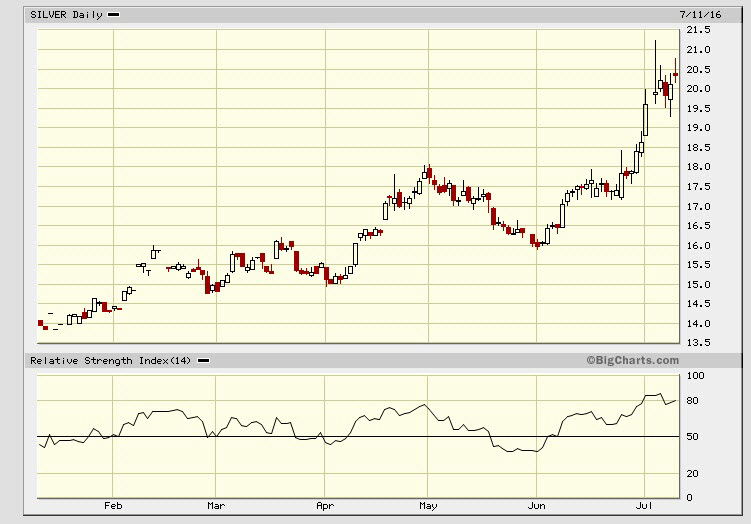This screenshot has width=751, height=524.
Task: Click the RSI 0 level axis label
Action: click(690, 497)
